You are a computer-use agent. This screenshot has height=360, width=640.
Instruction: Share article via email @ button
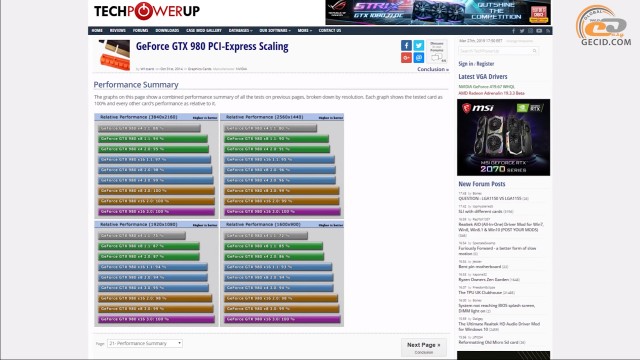click(x=419, y=58)
